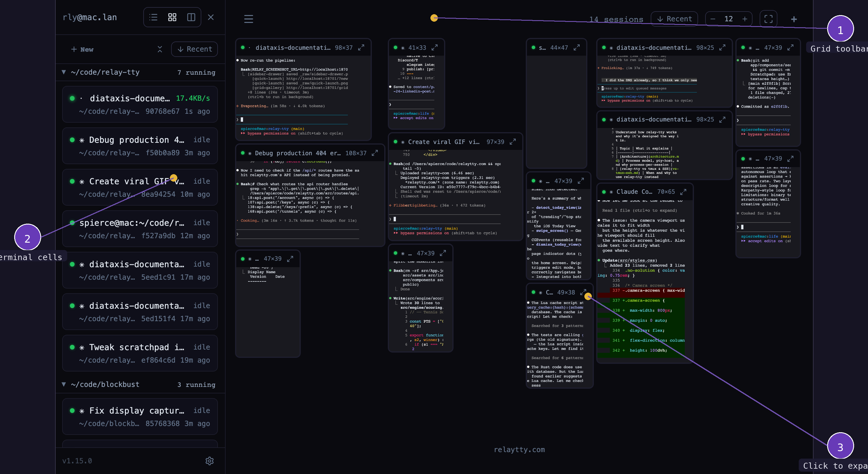Select Create viral GIF session 8ea94254

140,188
